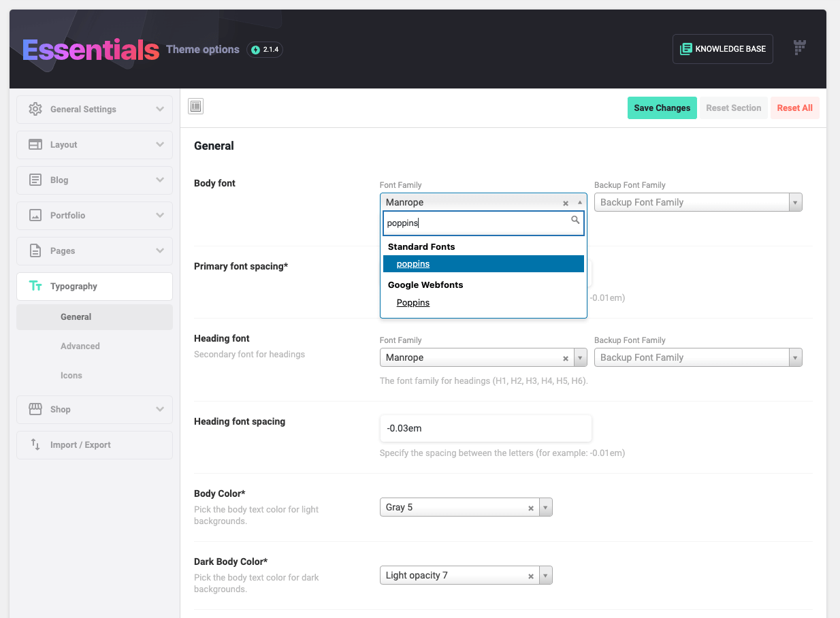Image resolution: width=840 pixels, height=618 pixels.
Task: Open Heading font Backup Font Family dropdown
Action: point(698,357)
